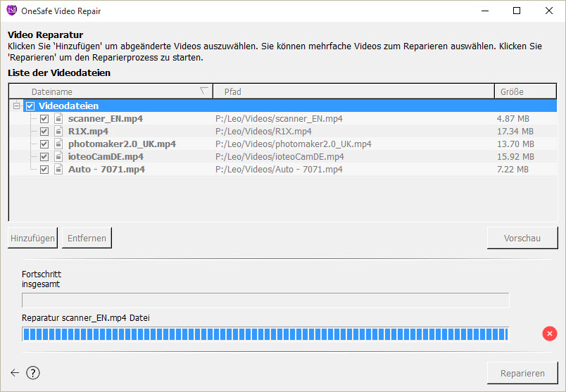Click the 15.92 MB size value
This screenshot has height=392, width=566.
click(515, 157)
